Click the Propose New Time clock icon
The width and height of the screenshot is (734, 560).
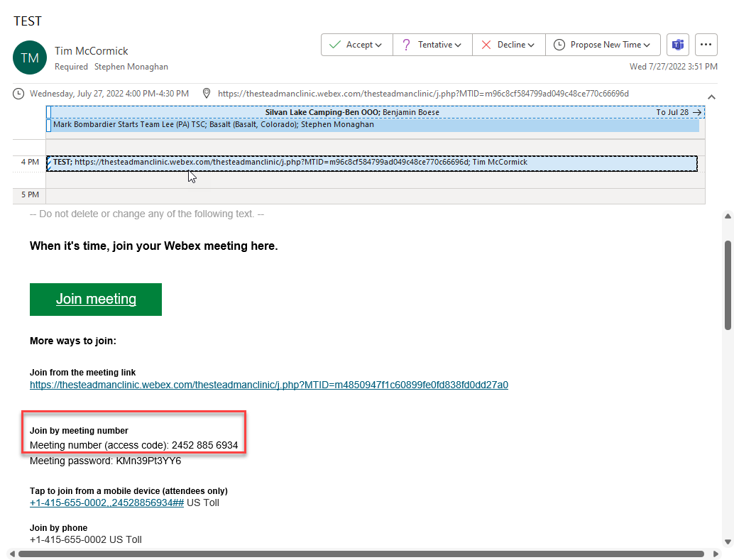coord(559,45)
